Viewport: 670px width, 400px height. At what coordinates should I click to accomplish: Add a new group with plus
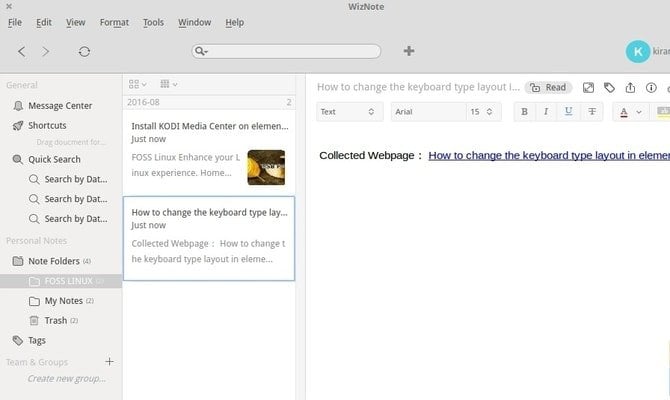pos(109,362)
